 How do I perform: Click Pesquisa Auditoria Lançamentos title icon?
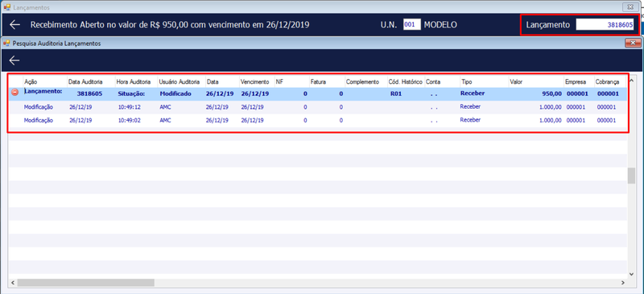tap(7, 43)
